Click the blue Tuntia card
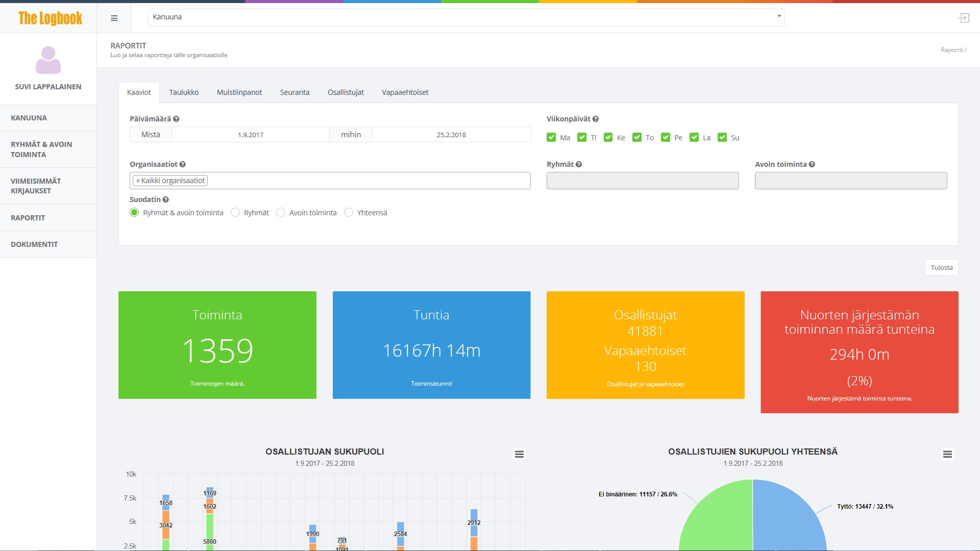This screenshot has height=551, width=980. click(x=431, y=345)
